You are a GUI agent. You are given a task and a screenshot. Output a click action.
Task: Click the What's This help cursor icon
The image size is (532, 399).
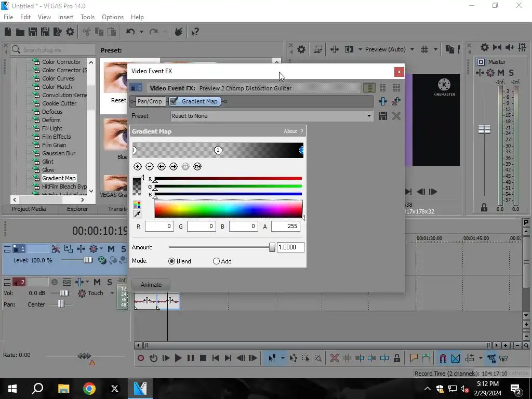point(195,32)
